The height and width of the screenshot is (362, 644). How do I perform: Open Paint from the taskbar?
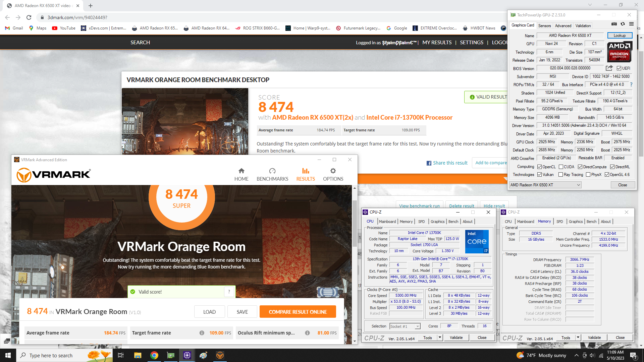point(204,355)
